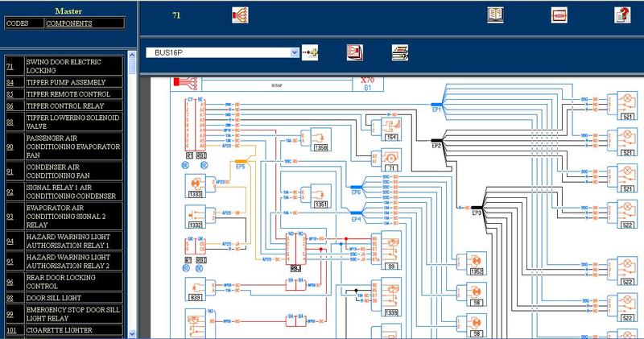Image resolution: width=644 pixels, height=339 pixels.
Task: Open HAZARD WARNING LIGHT AUTHORISATION RELAY 1
Action: pyautogui.click(x=73, y=241)
